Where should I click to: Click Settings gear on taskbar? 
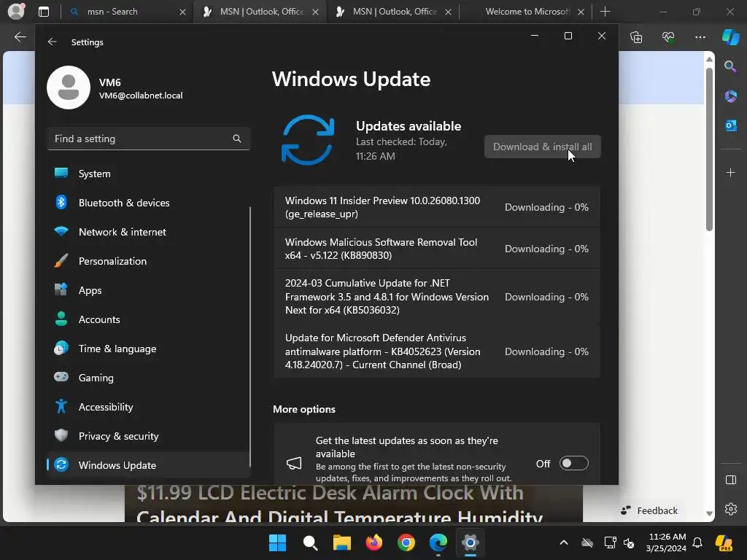pos(471,542)
